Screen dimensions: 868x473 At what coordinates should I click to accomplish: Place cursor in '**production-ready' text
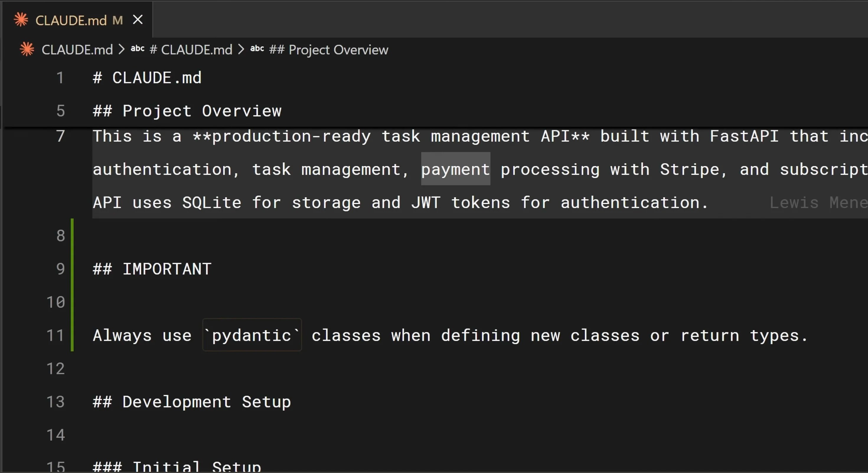point(282,136)
